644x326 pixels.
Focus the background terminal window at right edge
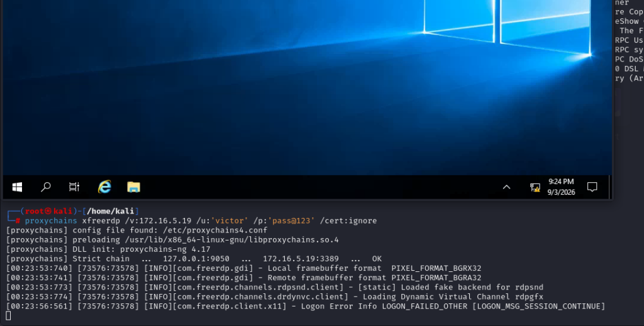point(629,164)
